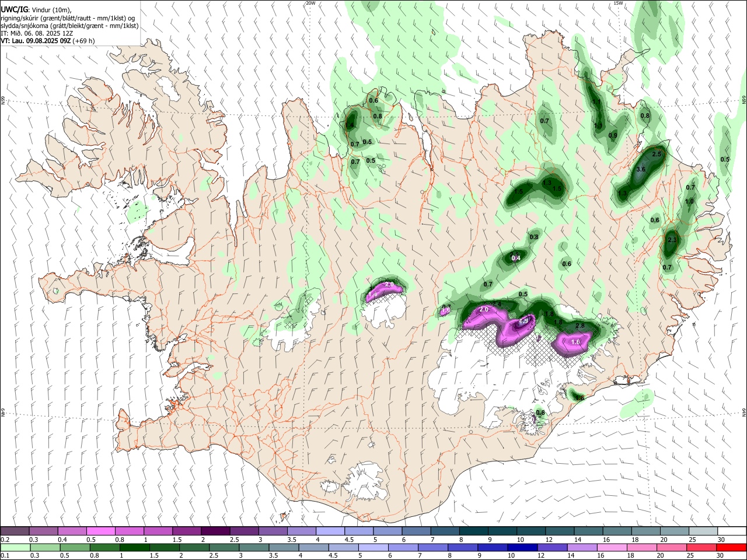Click the light pink swatch at 16 in rain legend
747x560 pixels.
[612, 547]
